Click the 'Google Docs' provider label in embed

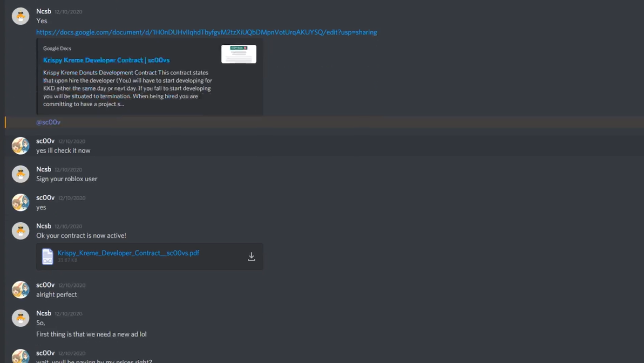(x=57, y=49)
